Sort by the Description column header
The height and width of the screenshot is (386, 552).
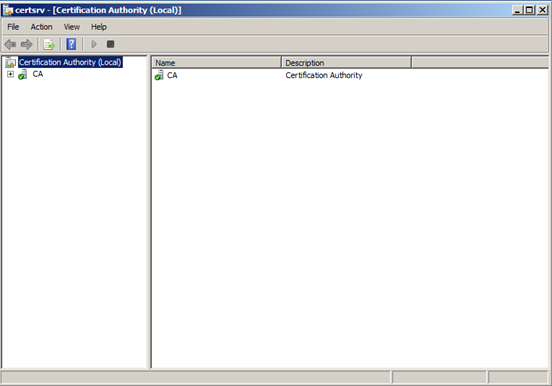346,63
